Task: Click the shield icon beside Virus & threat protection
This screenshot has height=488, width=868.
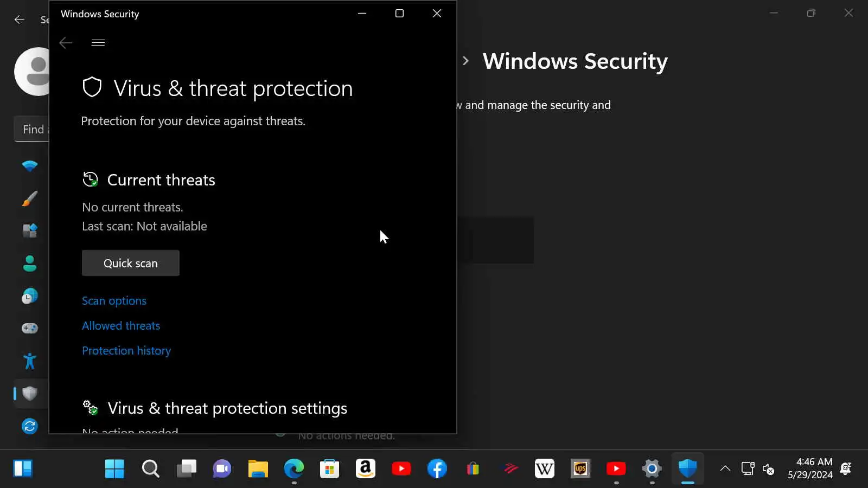Action: 92,87
